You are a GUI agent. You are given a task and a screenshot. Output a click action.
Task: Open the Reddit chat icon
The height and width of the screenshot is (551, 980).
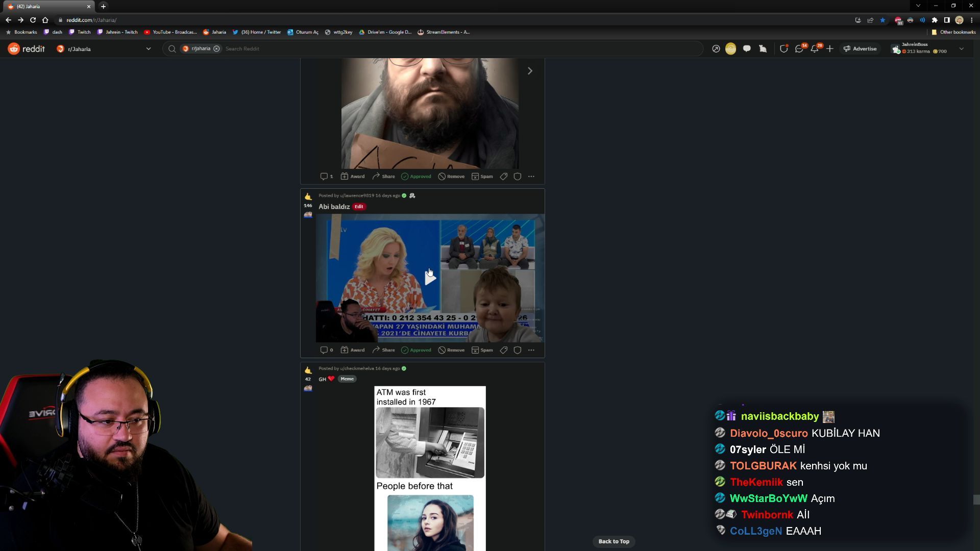[799, 49]
